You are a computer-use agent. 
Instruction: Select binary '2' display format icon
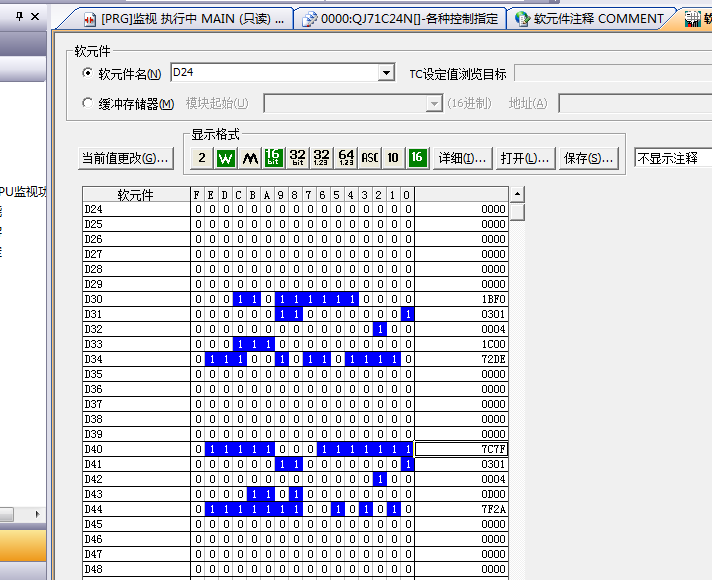[202, 158]
